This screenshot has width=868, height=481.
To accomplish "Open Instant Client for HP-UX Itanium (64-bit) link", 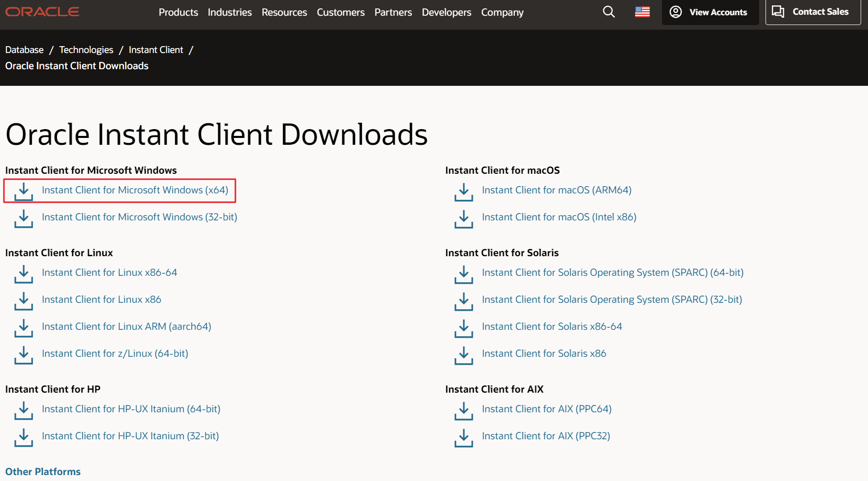I will click(131, 409).
